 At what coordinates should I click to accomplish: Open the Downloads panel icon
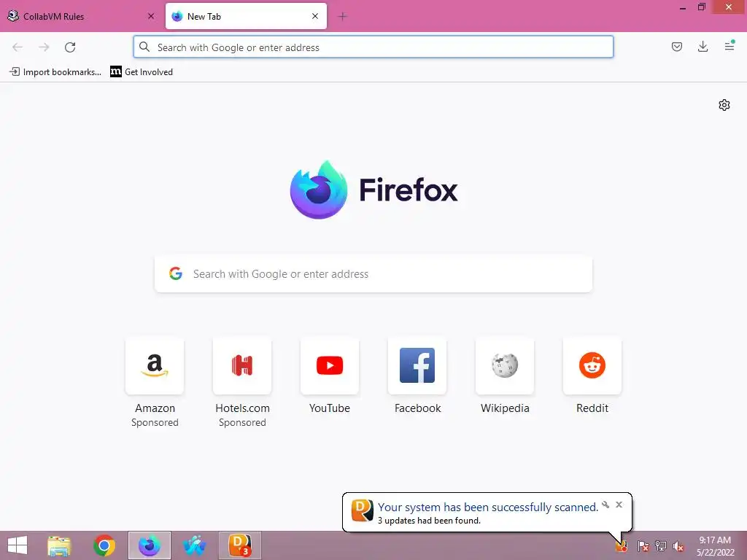pos(703,47)
